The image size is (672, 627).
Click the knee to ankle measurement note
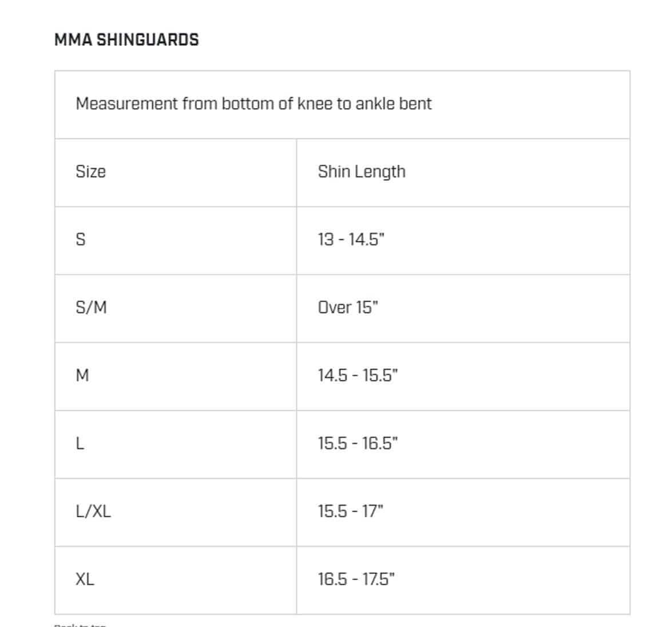pos(253,104)
